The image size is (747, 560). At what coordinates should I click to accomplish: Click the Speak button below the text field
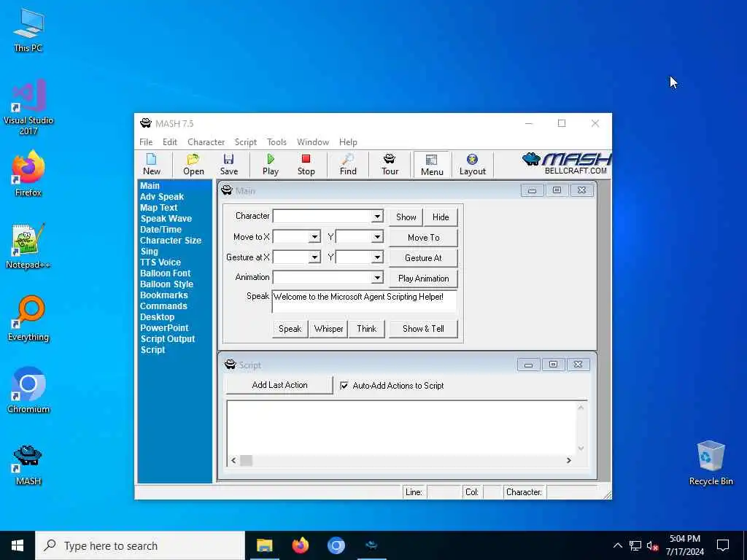tap(290, 329)
